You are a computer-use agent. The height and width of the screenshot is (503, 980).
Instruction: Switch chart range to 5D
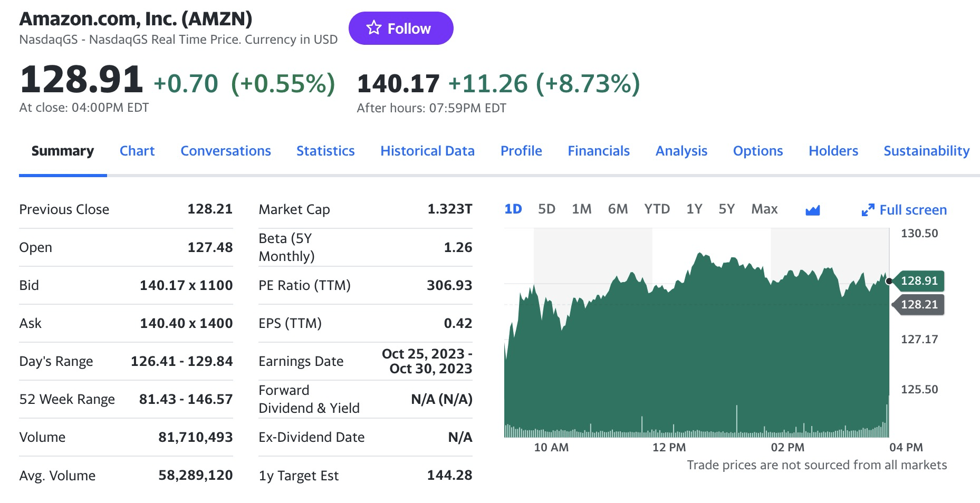click(546, 209)
